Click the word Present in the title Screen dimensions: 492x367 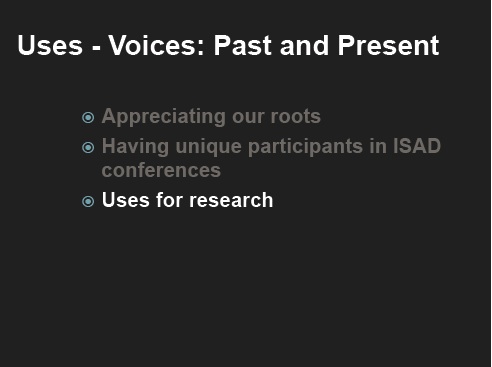coord(389,45)
